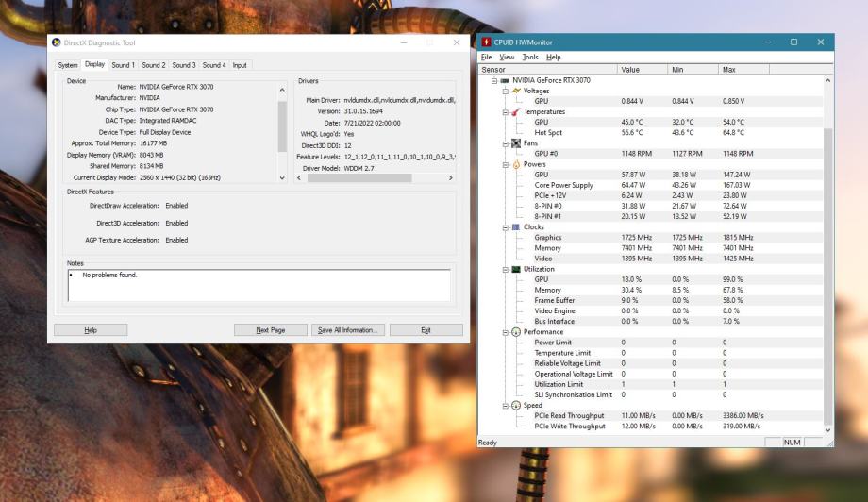Click the Performance category icon
This screenshot has width=868, height=502.
pyautogui.click(x=516, y=332)
